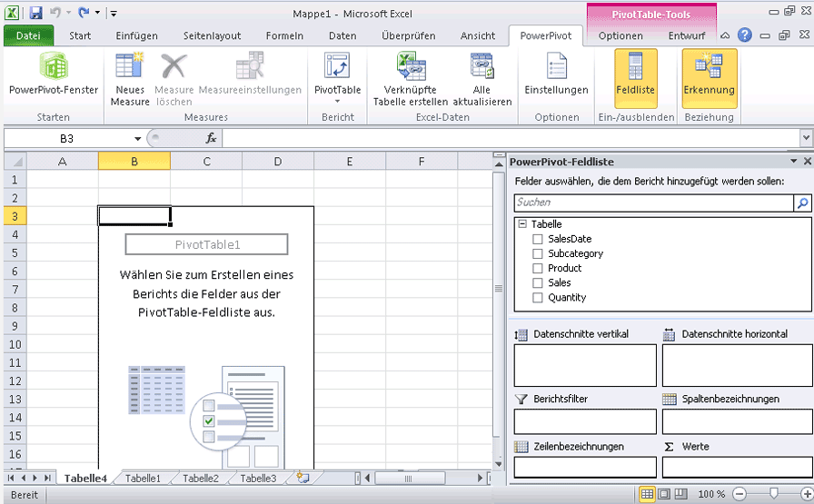814x504 pixels.
Task: Check the Product field
Action: click(537, 269)
